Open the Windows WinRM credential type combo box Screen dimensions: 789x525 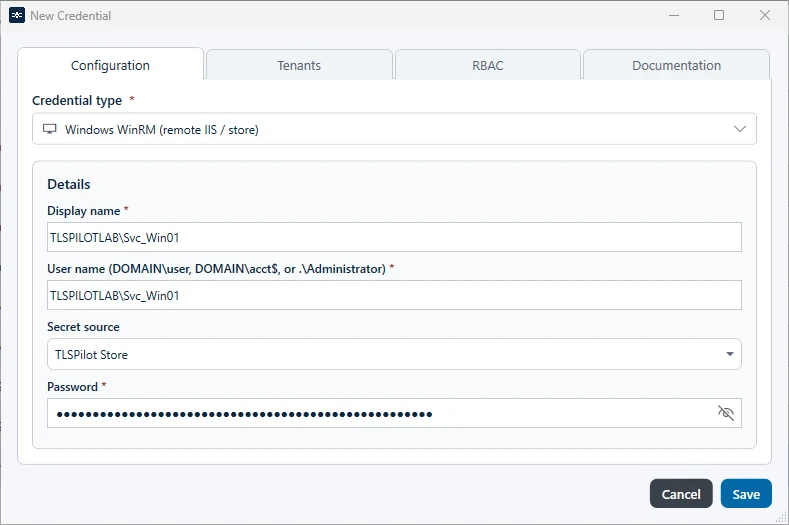pos(394,129)
